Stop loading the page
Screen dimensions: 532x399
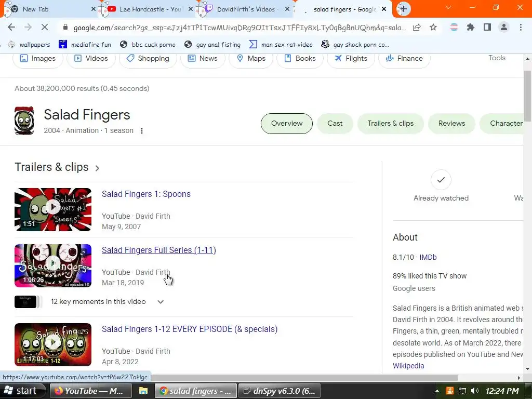45,27
